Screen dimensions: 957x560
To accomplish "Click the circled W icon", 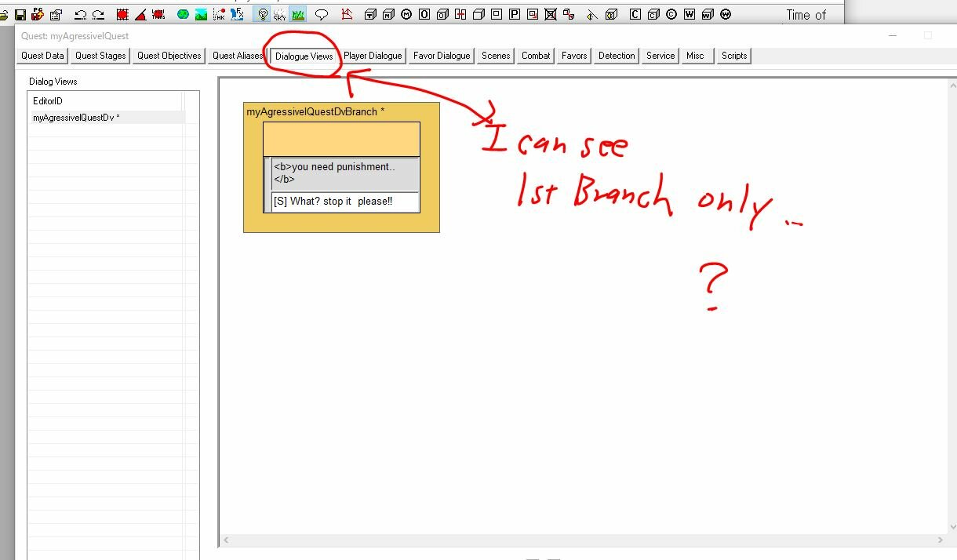I will [726, 14].
